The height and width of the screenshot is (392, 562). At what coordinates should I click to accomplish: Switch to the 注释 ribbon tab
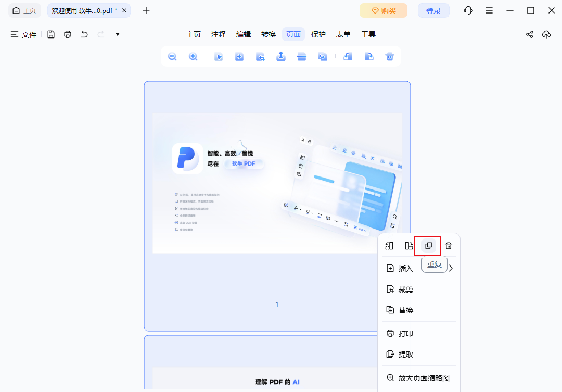(219, 34)
